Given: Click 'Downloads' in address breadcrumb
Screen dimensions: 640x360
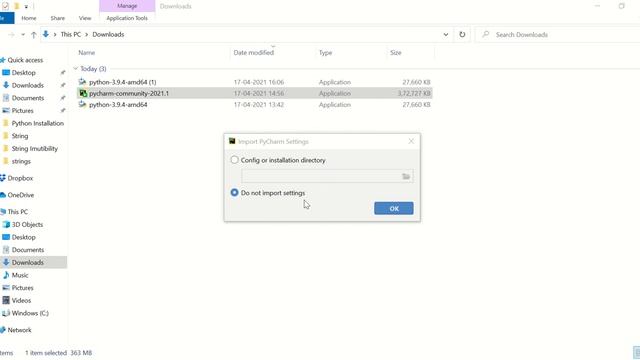Looking at the screenshot, I should point(108,35).
